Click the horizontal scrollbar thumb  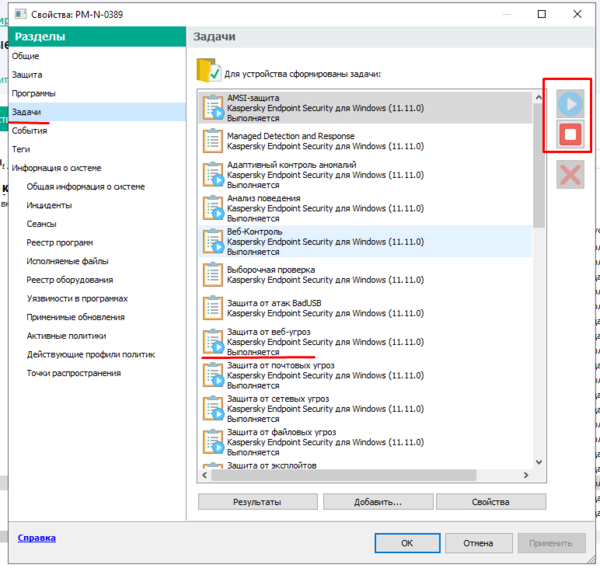coord(344,475)
